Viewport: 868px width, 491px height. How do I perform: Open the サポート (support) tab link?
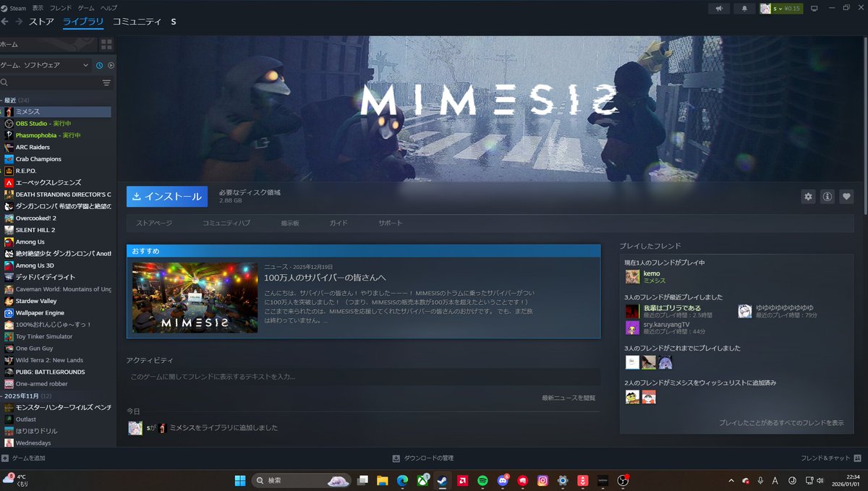point(390,223)
